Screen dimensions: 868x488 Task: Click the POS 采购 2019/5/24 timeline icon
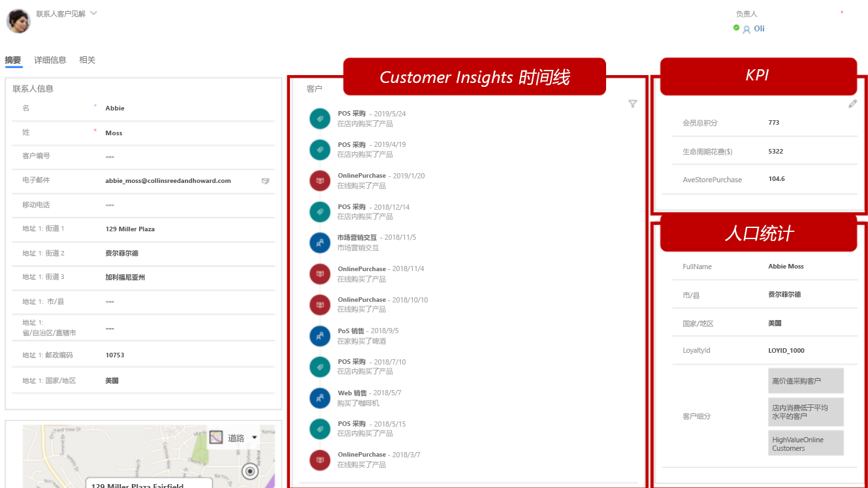tap(320, 119)
